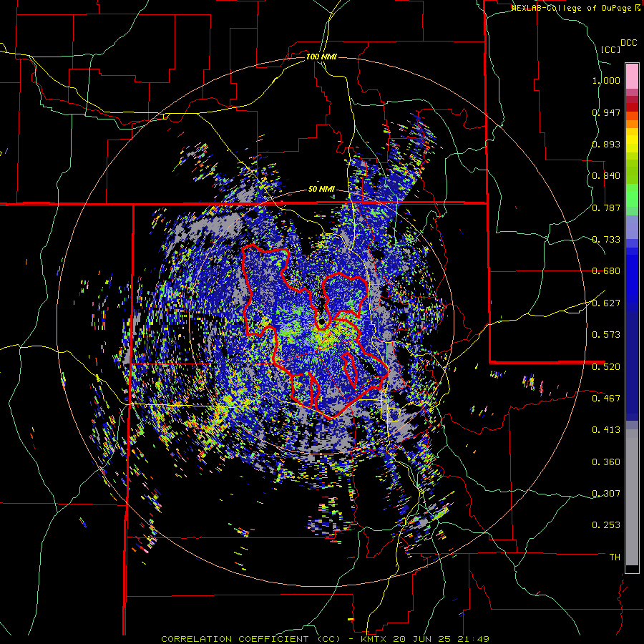Viewport: 644px width, 644px height.
Task: Select the 1.000 legend value
Action: tap(606, 80)
